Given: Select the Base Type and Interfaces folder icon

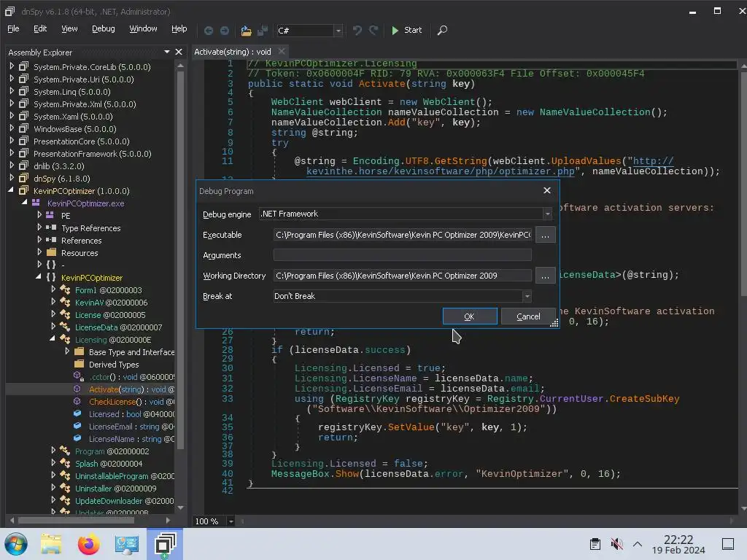Looking at the screenshot, I should click(79, 351).
